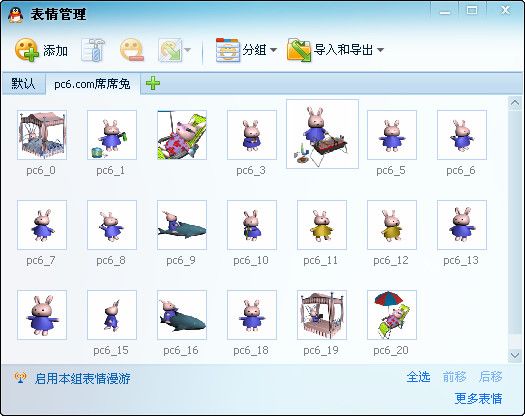Screen dimensions: 525x416
Task: Click 后移 move backward
Action: tap(491, 377)
